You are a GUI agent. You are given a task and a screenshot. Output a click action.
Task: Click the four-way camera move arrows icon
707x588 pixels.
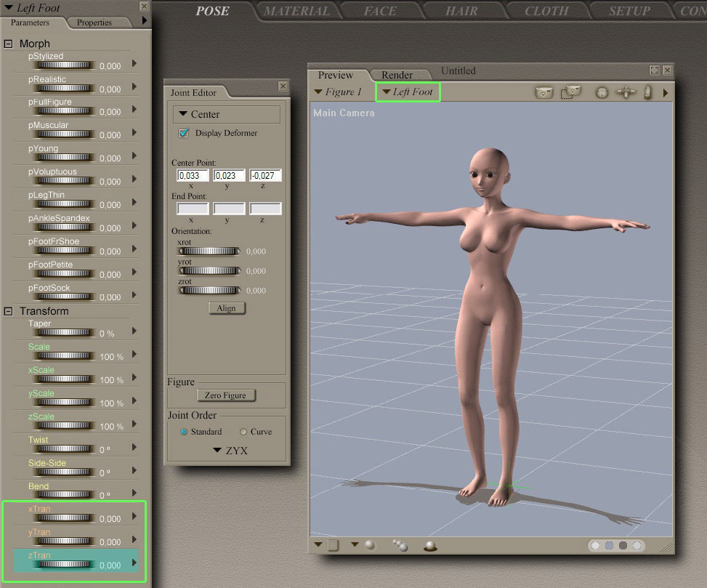[626, 92]
